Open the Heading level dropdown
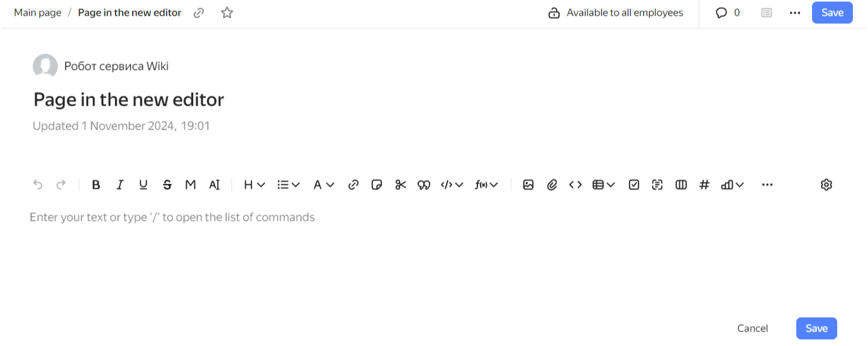Image resolution: width=868 pixels, height=346 pixels. click(x=254, y=185)
